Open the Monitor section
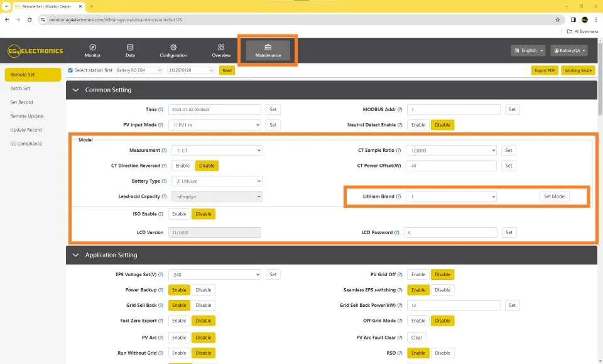 (92, 50)
